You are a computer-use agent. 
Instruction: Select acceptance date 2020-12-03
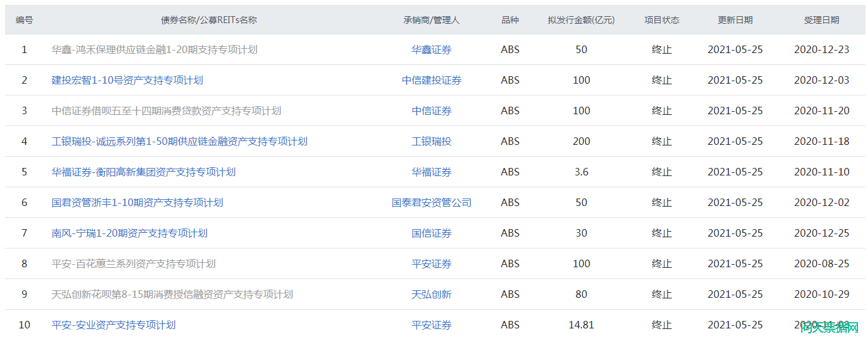pos(822,80)
